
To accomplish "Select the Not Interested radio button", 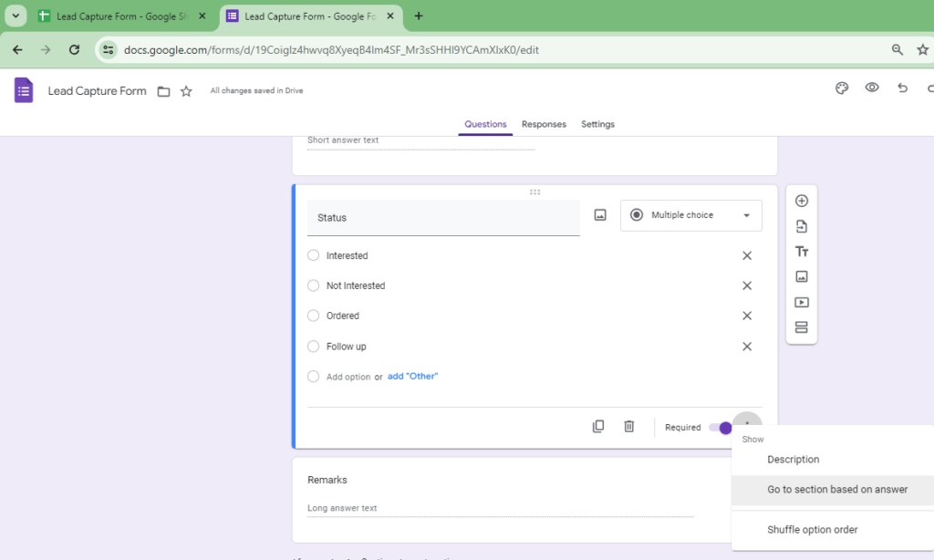I will [314, 286].
